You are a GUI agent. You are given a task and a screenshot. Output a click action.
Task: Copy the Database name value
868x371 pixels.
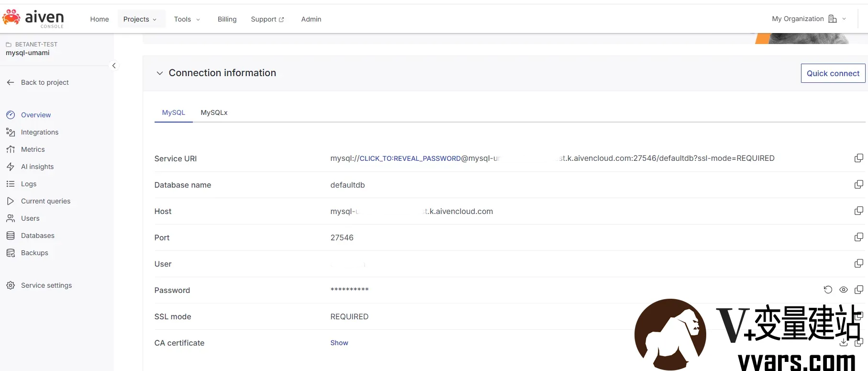[x=859, y=184]
